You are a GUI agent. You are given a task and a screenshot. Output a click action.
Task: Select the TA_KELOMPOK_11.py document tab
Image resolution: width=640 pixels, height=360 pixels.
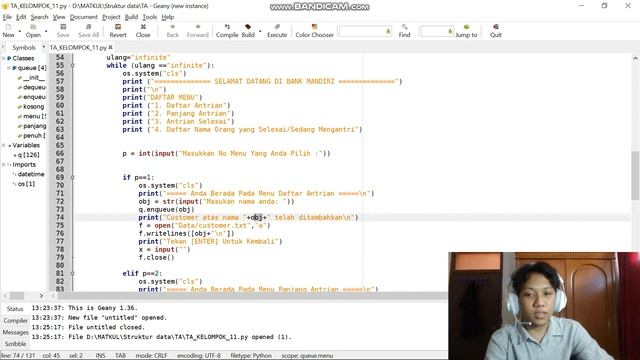coord(78,47)
